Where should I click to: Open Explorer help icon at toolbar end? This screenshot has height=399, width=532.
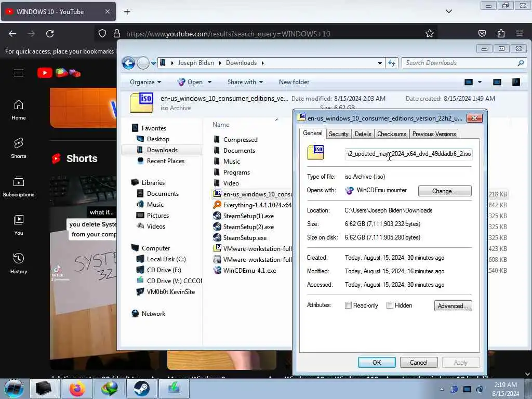(516, 82)
